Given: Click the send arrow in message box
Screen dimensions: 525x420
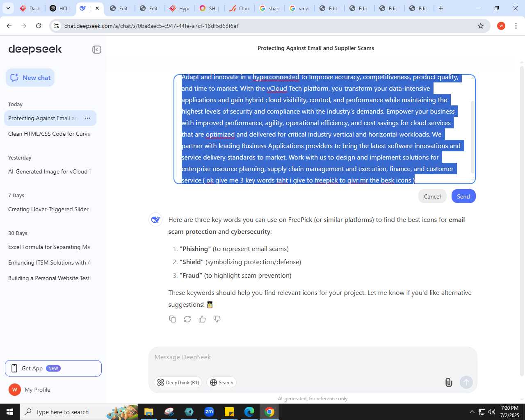Looking at the screenshot, I should point(466,383).
